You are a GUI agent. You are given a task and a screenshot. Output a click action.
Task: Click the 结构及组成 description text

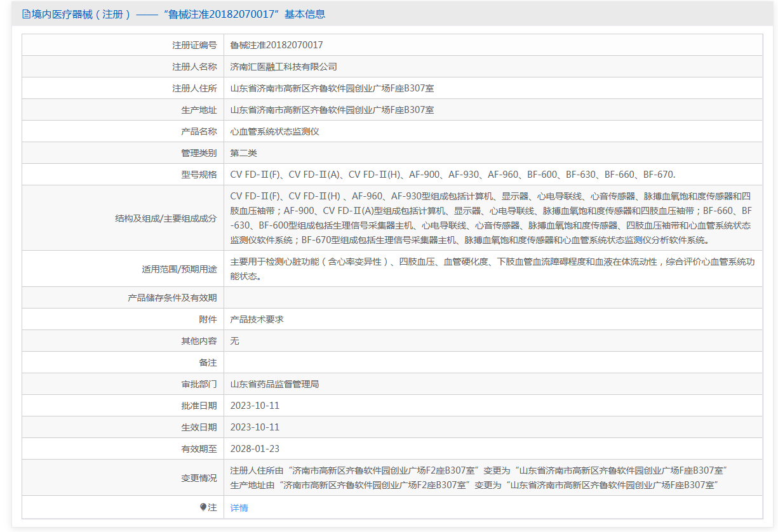[492, 218]
